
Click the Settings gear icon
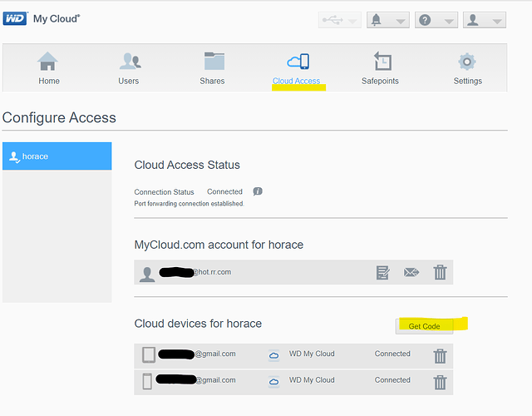pos(467,62)
